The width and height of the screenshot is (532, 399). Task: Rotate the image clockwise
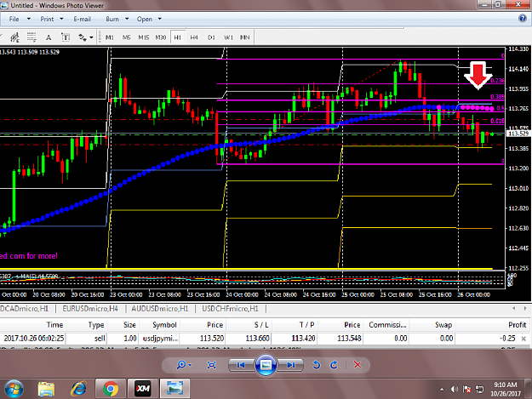[334, 365]
